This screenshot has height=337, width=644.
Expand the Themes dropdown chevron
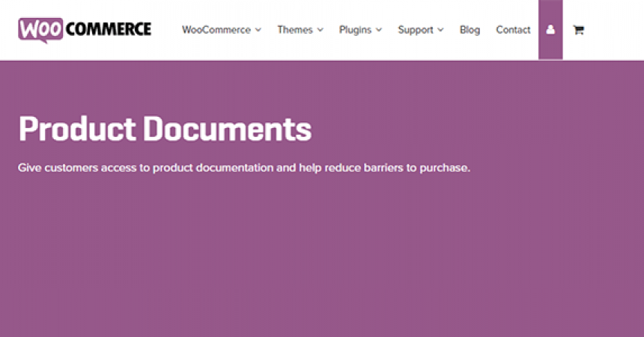pyautogui.click(x=321, y=30)
